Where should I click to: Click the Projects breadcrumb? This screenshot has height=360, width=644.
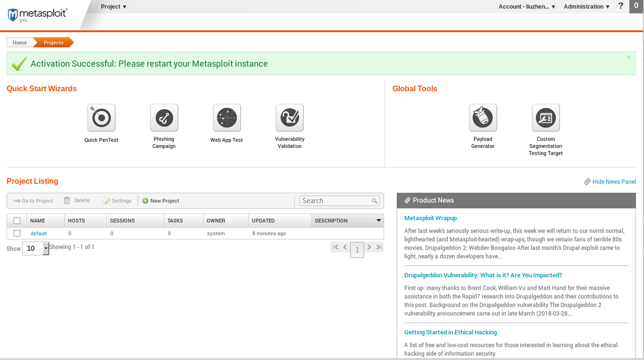pos(53,43)
